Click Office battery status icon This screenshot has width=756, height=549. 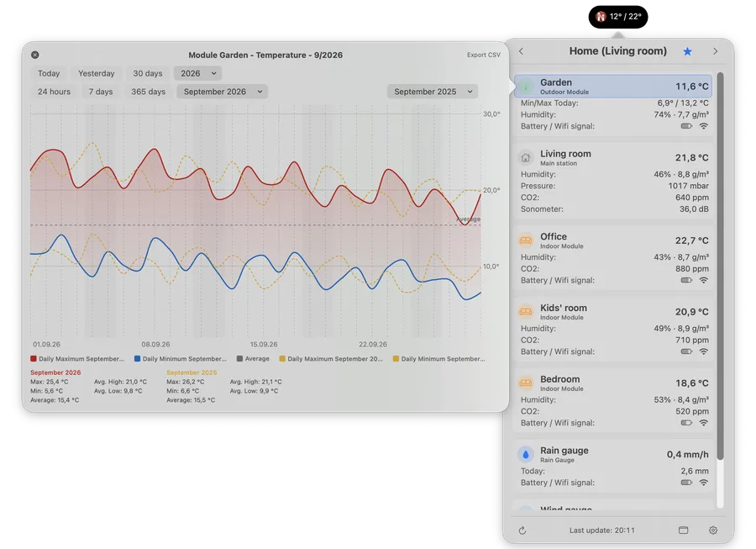click(686, 280)
